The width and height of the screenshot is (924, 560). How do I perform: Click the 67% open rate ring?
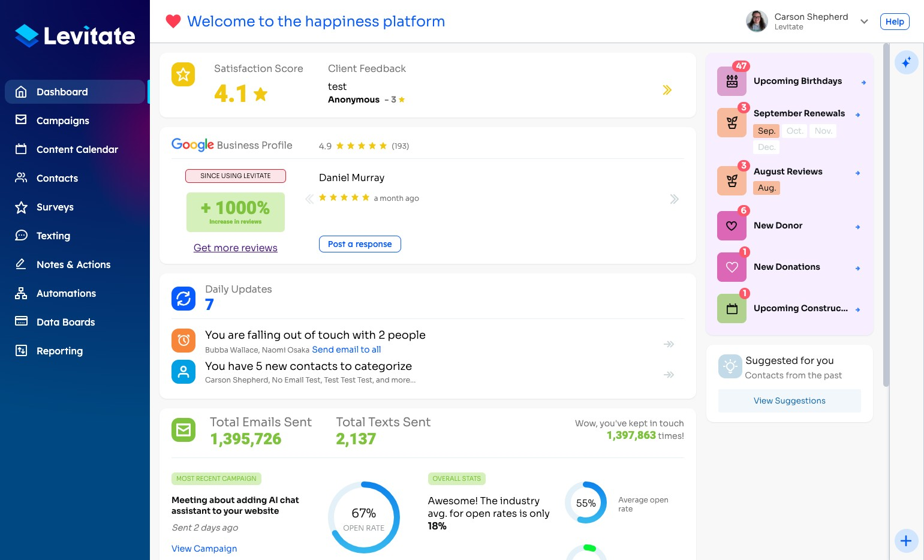(x=364, y=517)
